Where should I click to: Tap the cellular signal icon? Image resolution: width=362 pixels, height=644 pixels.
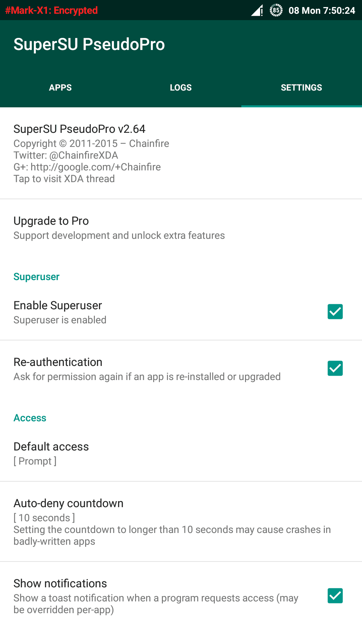(x=256, y=10)
